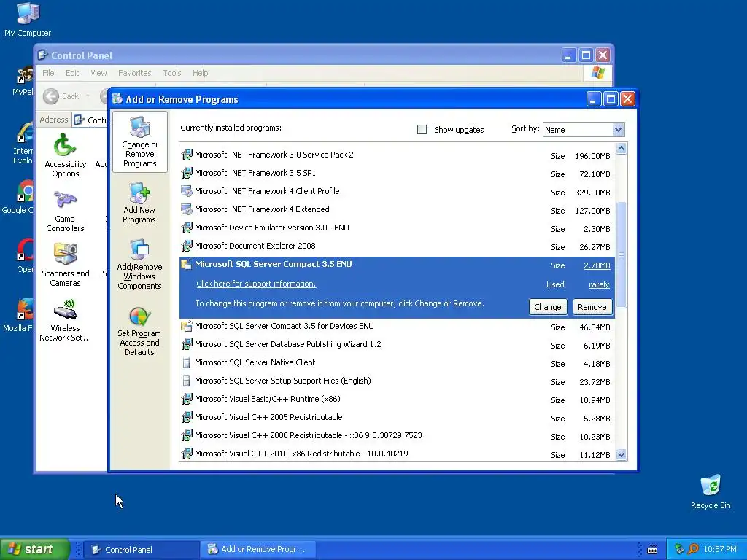
Task: Click the 46.04MB size value
Action: click(595, 327)
